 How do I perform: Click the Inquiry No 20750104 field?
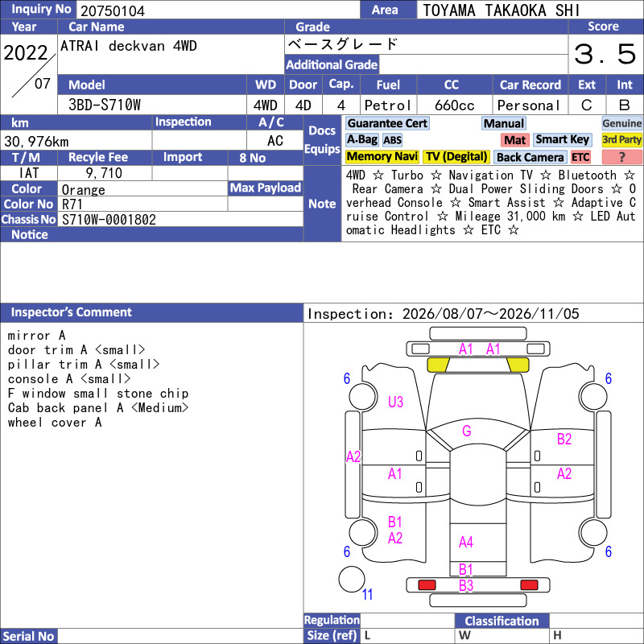click(217, 10)
